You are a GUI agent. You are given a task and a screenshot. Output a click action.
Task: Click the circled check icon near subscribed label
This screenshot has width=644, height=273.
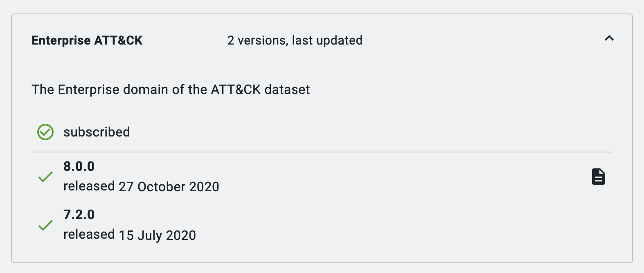click(x=45, y=132)
